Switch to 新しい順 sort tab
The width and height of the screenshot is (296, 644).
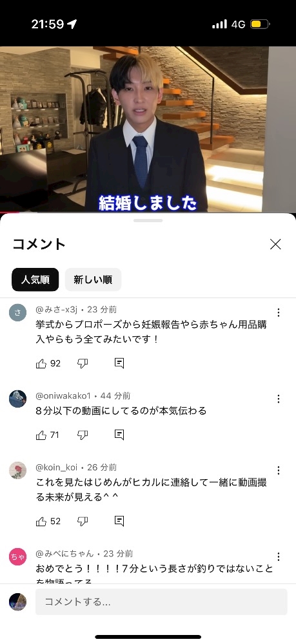click(x=93, y=279)
